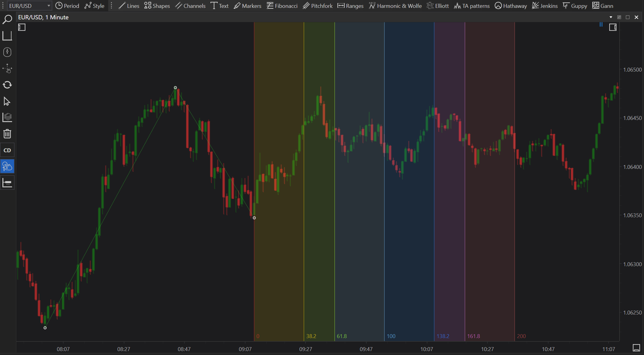Click the chart axes scale icon
The height and width of the screenshot is (355, 644).
(x=7, y=36)
